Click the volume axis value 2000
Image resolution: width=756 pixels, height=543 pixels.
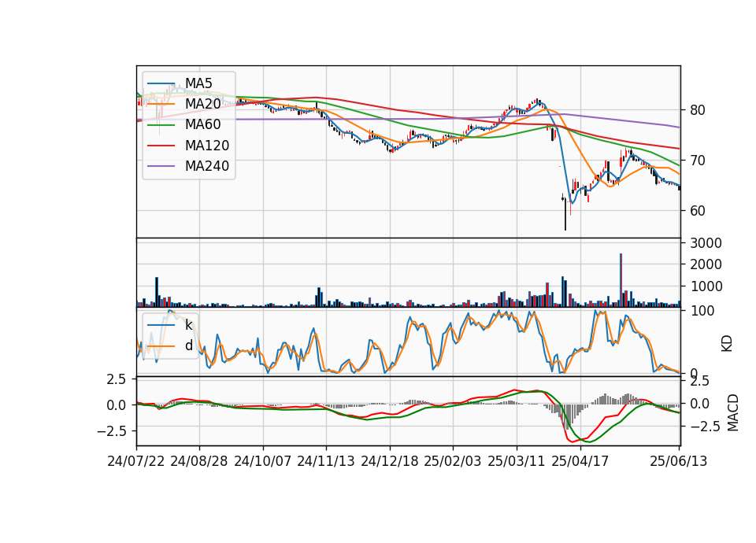(706, 264)
